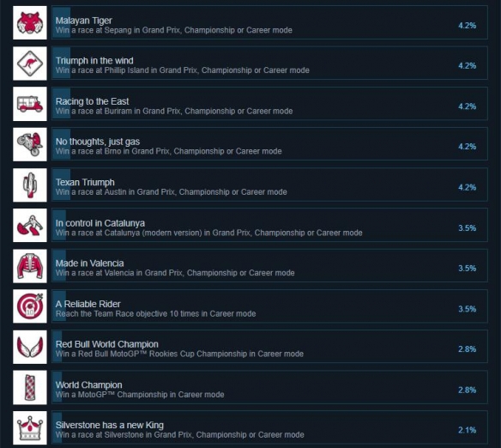Click the Triumph in the wind title
This screenshot has width=501, height=448.
[x=94, y=61]
